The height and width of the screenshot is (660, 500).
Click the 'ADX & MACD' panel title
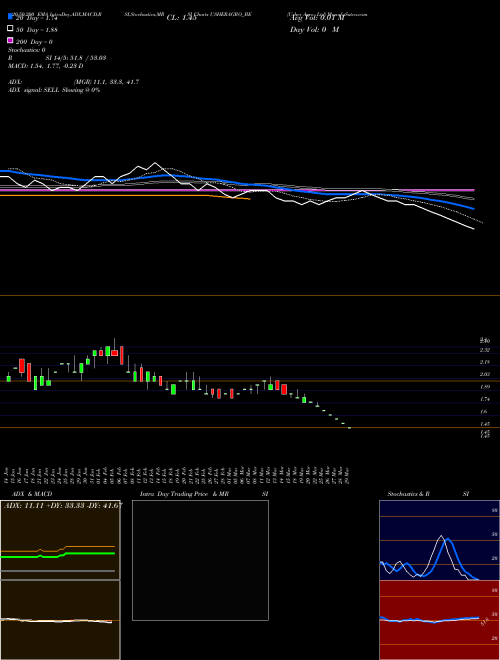tap(32, 494)
